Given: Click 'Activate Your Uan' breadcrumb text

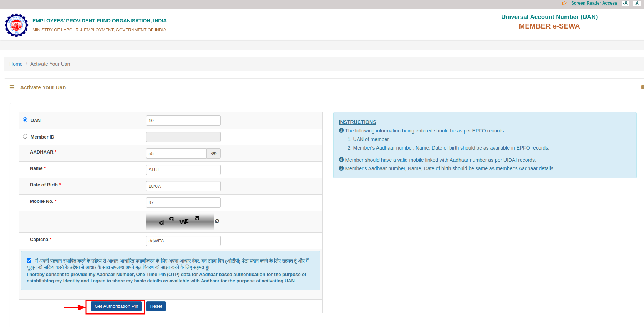Looking at the screenshot, I should click(x=50, y=64).
